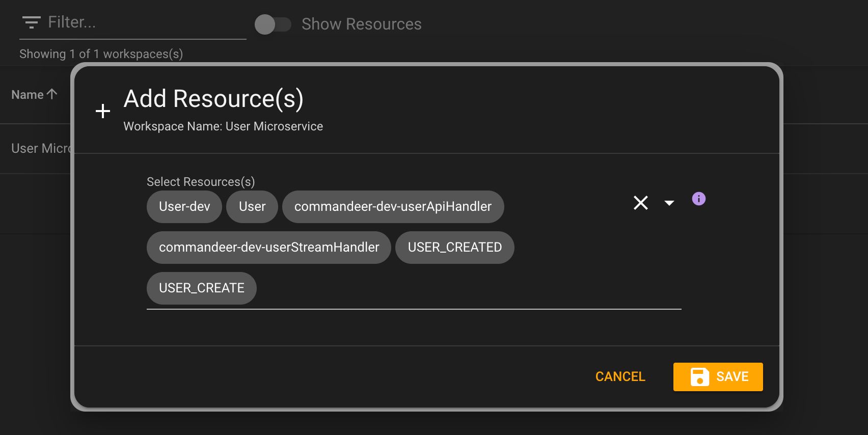Image resolution: width=868 pixels, height=435 pixels.
Task: Clear all selected resources with X icon
Action: tap(641, 203)
